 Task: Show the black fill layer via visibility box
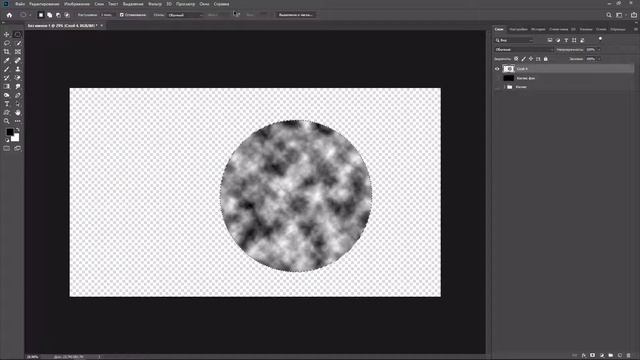(497, 78)
